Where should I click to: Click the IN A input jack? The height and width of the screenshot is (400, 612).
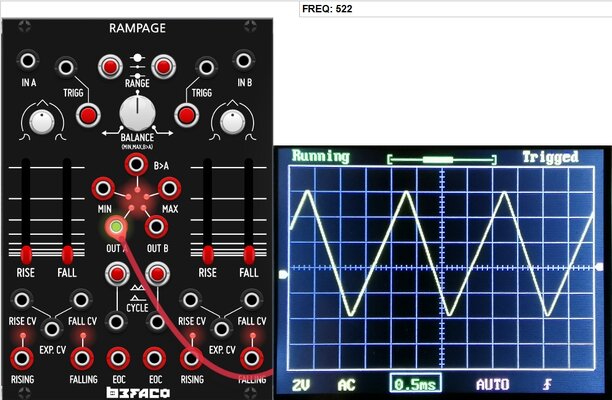click(28, 60)
